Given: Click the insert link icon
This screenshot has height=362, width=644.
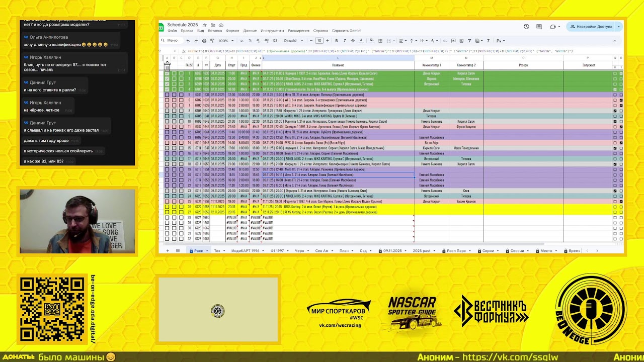Looking at the screenshot, I should click(x=445, y=41).
